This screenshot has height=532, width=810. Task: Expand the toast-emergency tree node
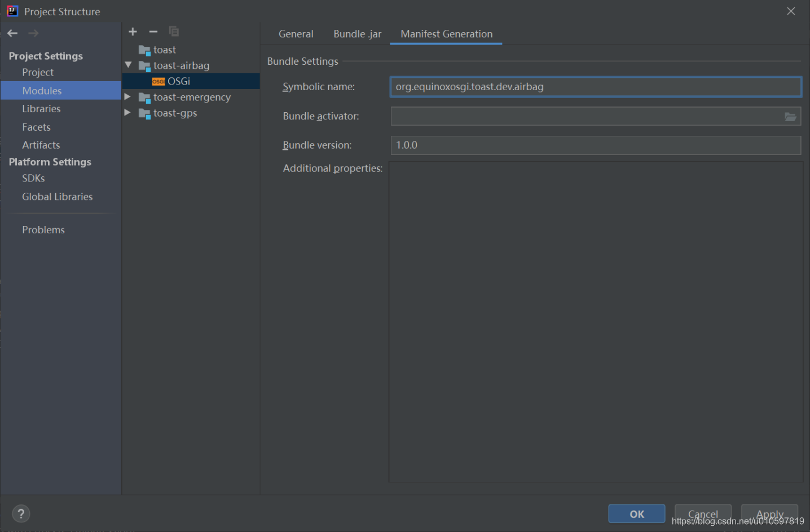(x=127, y=97)
